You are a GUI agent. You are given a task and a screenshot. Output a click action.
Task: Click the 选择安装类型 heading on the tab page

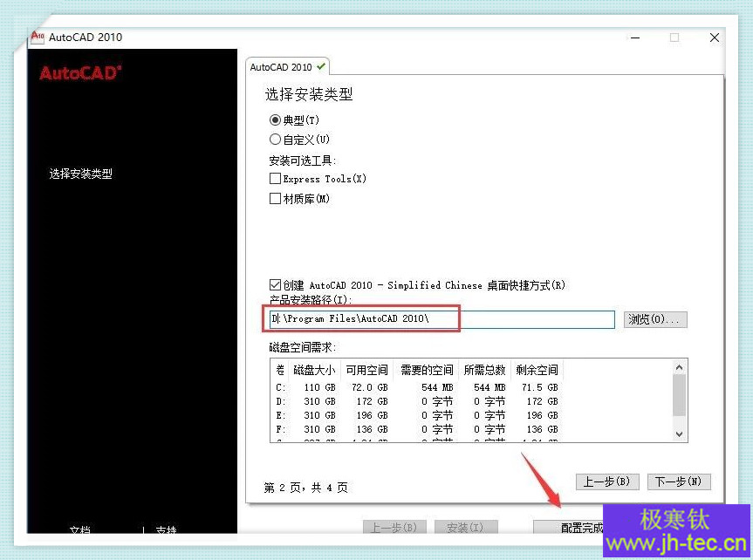(309, 94)
